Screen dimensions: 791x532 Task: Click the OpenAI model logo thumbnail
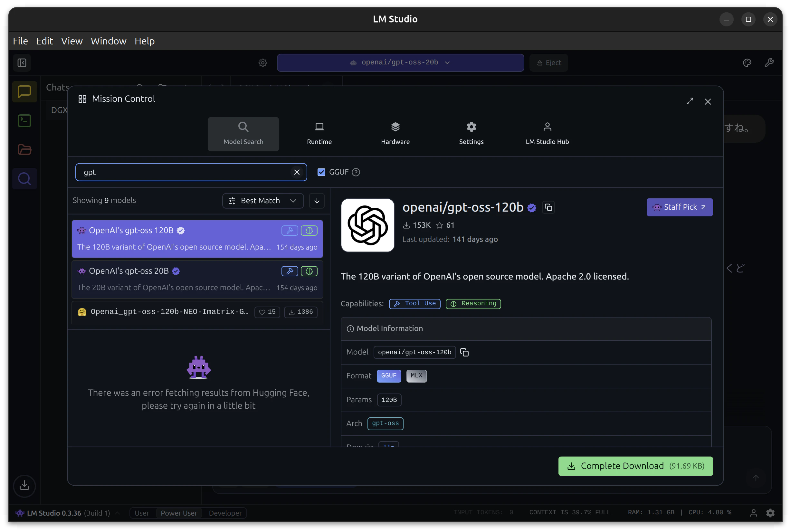coord(367,225)
